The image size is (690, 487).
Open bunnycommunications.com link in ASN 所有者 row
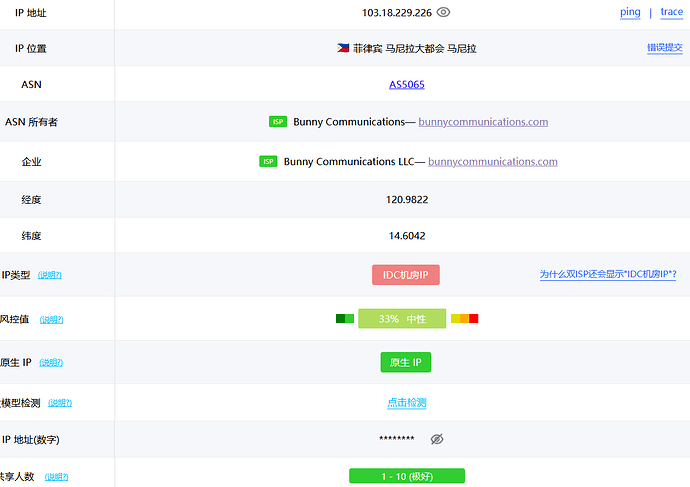(483, 122)
